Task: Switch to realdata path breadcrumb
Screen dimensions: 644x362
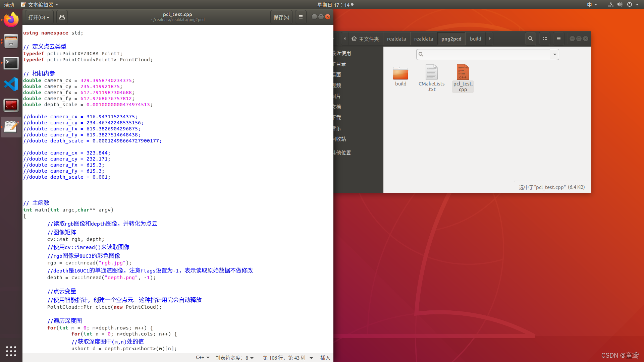Action: click(396, 39)
